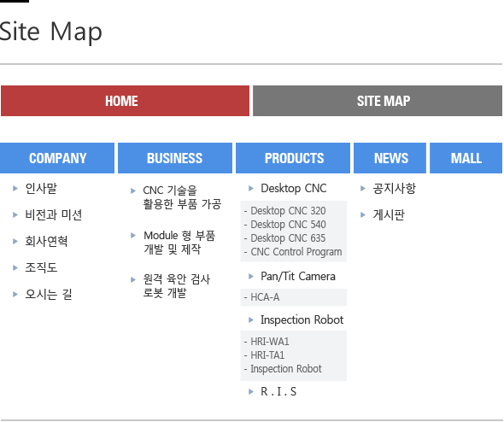
Task: Click the arrow icon beside Pan/Tit Camera
Action: pos(251,277)
